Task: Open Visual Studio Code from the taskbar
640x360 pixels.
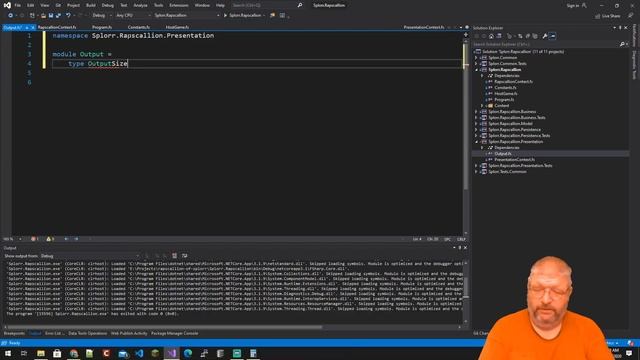Action: coord(139,353)
